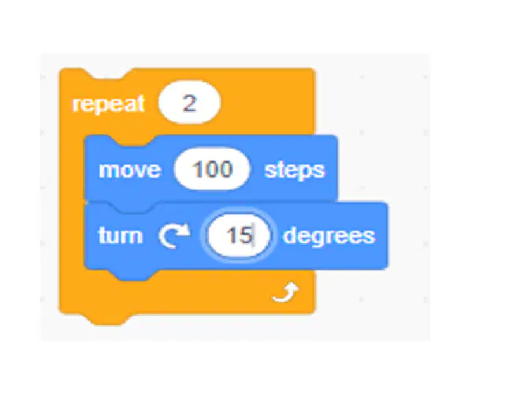Click the 'steps' label on move block

pos(295,170)
